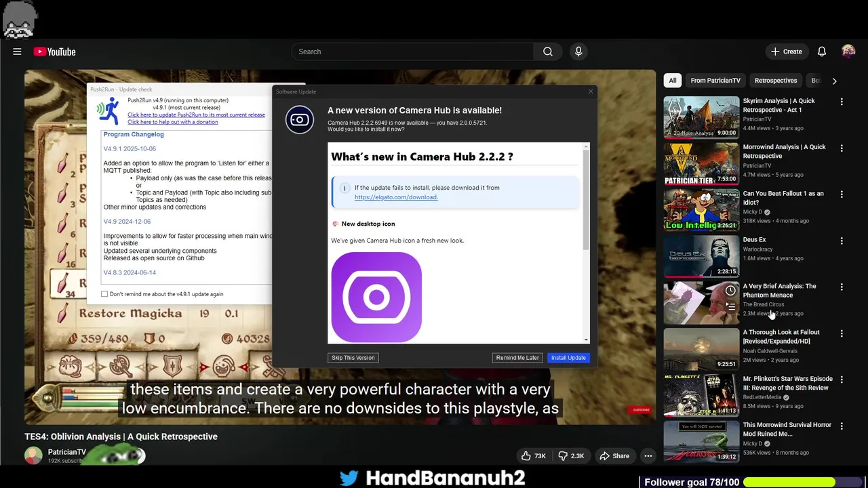Open options for Mr. Plinkett's Star Wars video
The image size is (868, 488).
[x=842, y=380]
